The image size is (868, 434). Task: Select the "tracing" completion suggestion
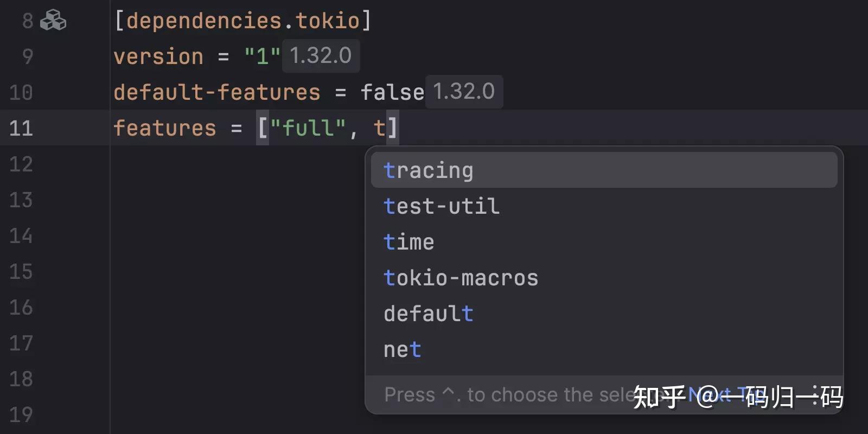click(x=429, y=170)
